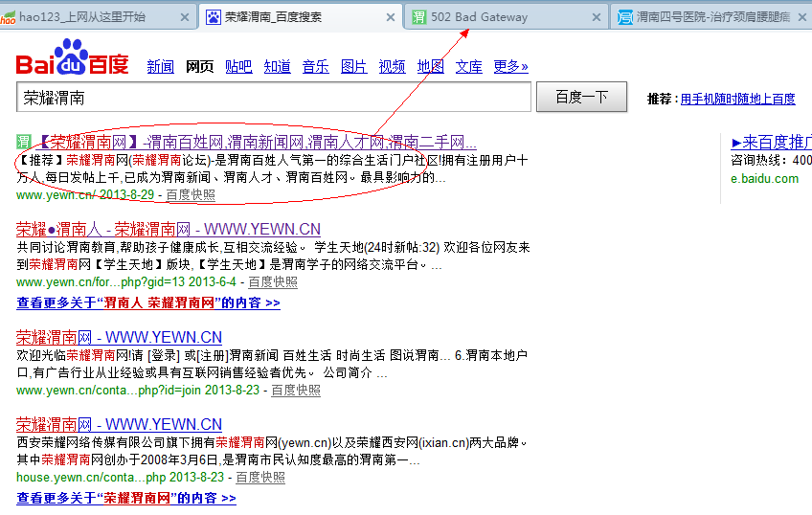Open the 贴吧 search category
The width and height of the screenshot is (812, 515).
point(238,66)
